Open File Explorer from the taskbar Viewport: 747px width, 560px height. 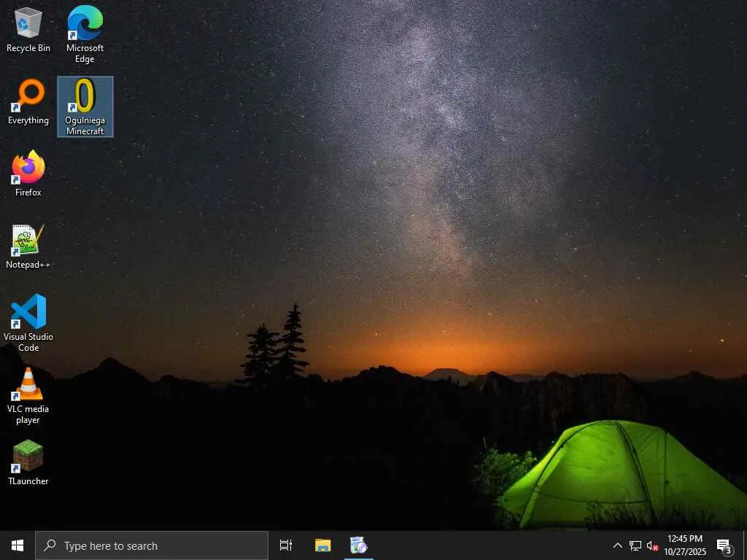pos(322,545)
